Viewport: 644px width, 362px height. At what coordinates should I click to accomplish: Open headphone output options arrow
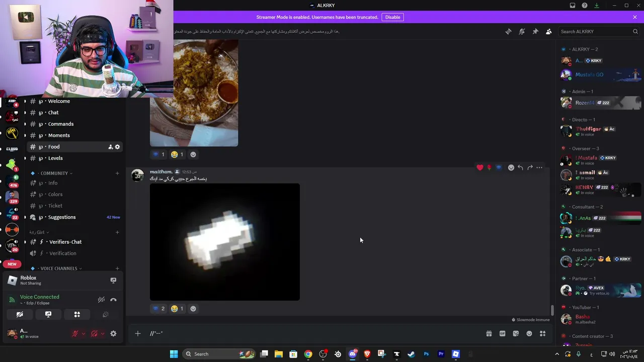tap(103, 334)
